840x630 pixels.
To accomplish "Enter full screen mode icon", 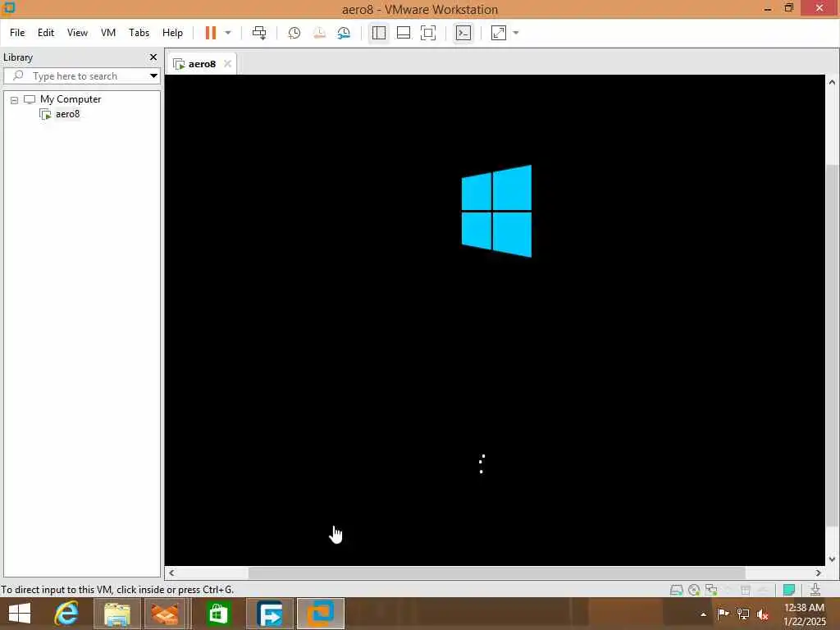I will [x=428, y=33].
